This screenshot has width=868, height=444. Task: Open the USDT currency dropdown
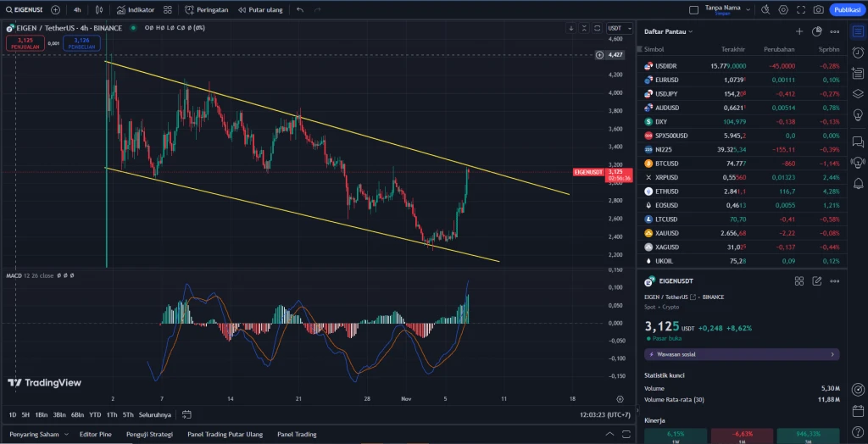618,28
